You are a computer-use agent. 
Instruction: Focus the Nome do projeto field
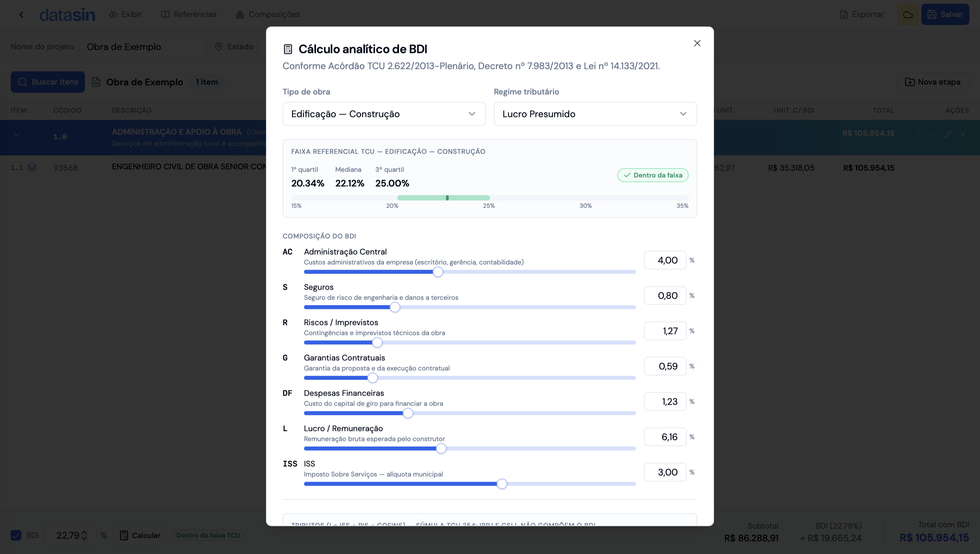coord(142,47)
